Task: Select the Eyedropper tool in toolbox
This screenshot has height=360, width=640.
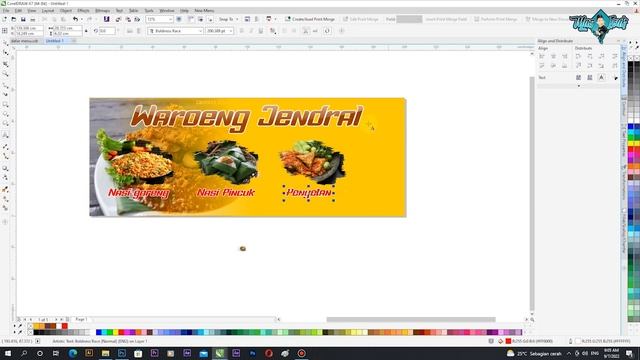Action: point(5,189)
